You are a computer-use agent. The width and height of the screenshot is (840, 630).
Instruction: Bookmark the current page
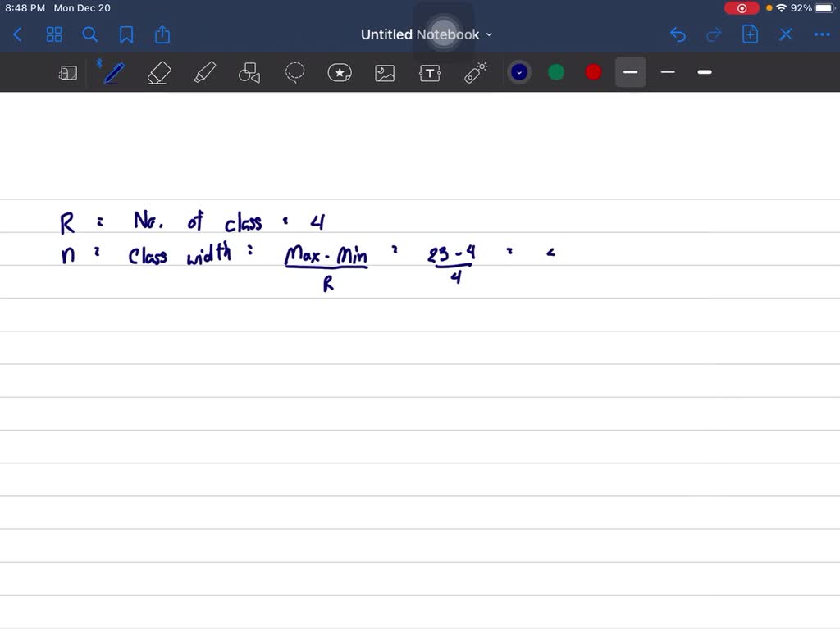pos(126,34)
